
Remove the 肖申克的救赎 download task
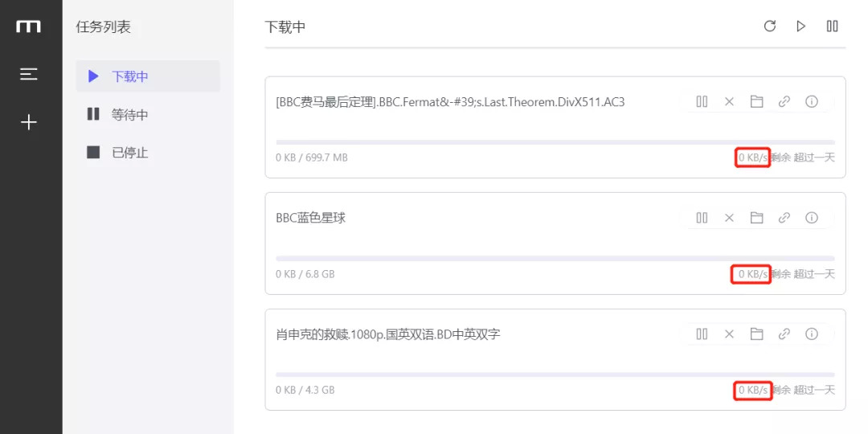tap(730, 334)
